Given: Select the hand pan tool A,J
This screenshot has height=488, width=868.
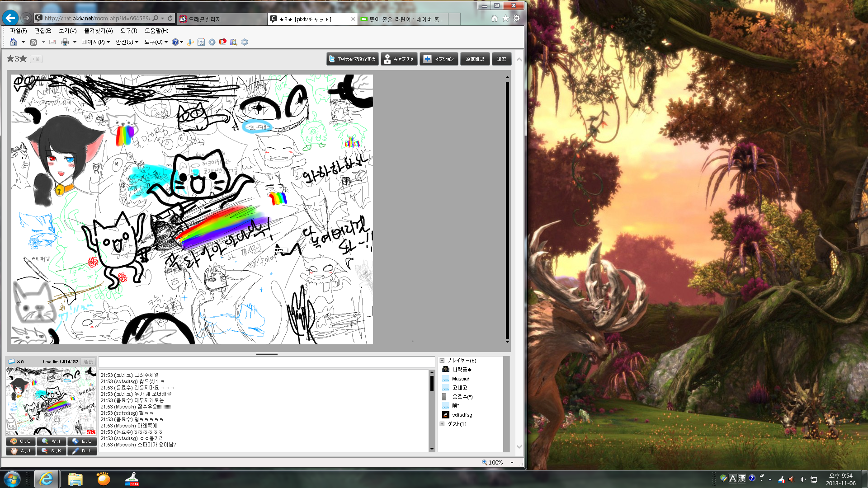Looking at the screenshot, I should point(20,450).
